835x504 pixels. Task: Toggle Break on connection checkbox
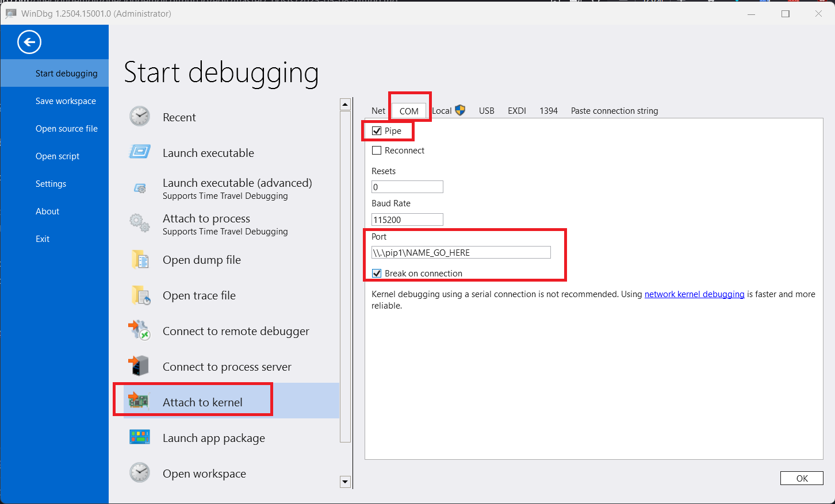[377, 274]
